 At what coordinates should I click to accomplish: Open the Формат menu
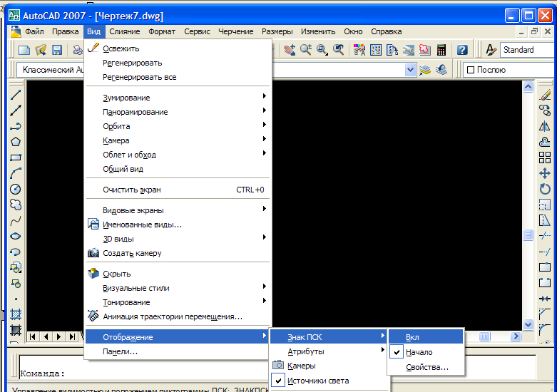162,31
